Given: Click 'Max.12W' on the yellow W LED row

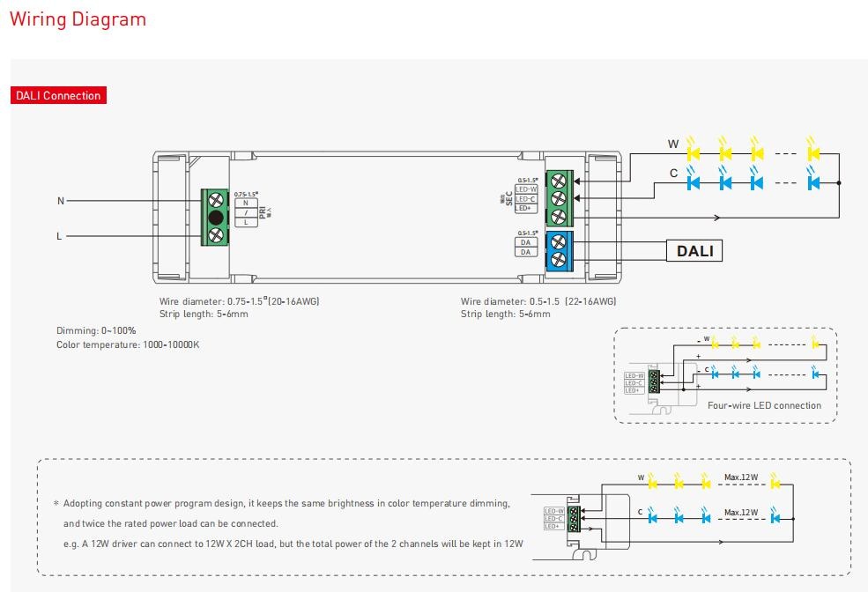Looking at the screenshot, I should click(x=741, y=477).
